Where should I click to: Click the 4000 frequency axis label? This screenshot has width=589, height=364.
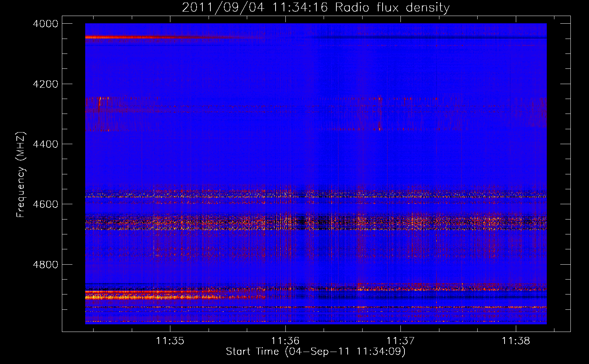point(46,24)
